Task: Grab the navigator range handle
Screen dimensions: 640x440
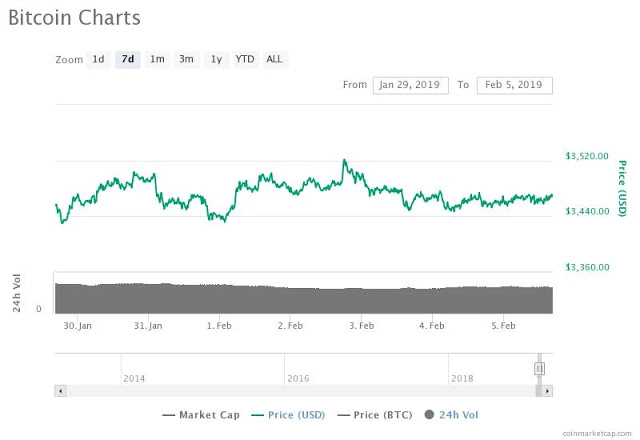Action: point(539,368)
